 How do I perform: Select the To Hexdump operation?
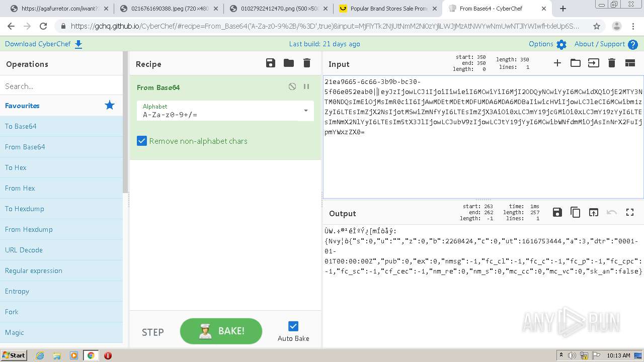pos(61,209)
